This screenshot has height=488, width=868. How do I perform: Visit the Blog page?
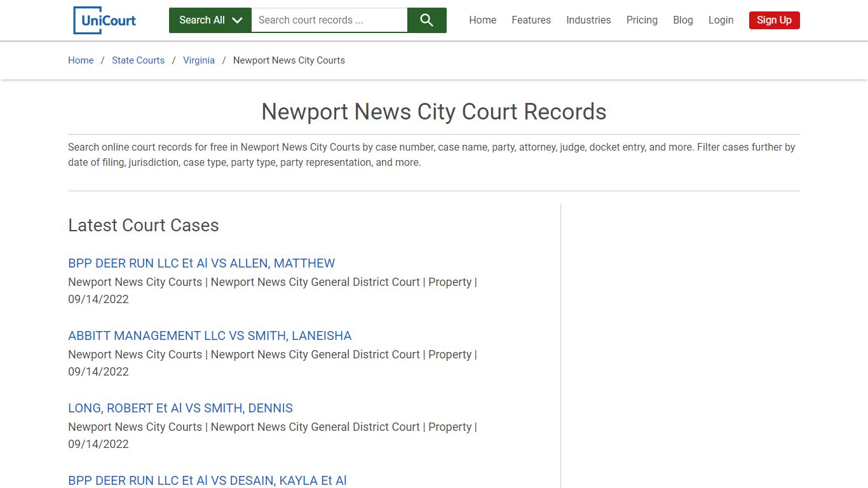[683, 20]
